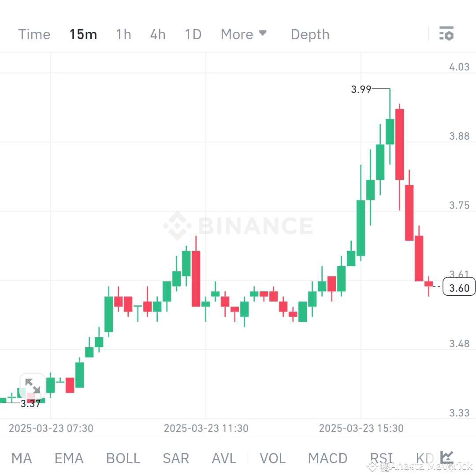Image resolution: width=476 pixels, height=476 pixels.
Task: Select the Time view mode
Action: click(x=34, y=34)
